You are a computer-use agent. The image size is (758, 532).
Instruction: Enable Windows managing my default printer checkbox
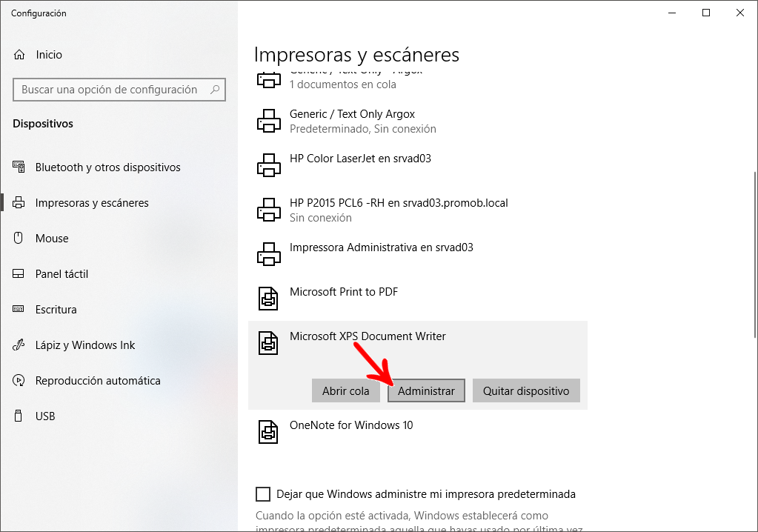coord(263,494)
